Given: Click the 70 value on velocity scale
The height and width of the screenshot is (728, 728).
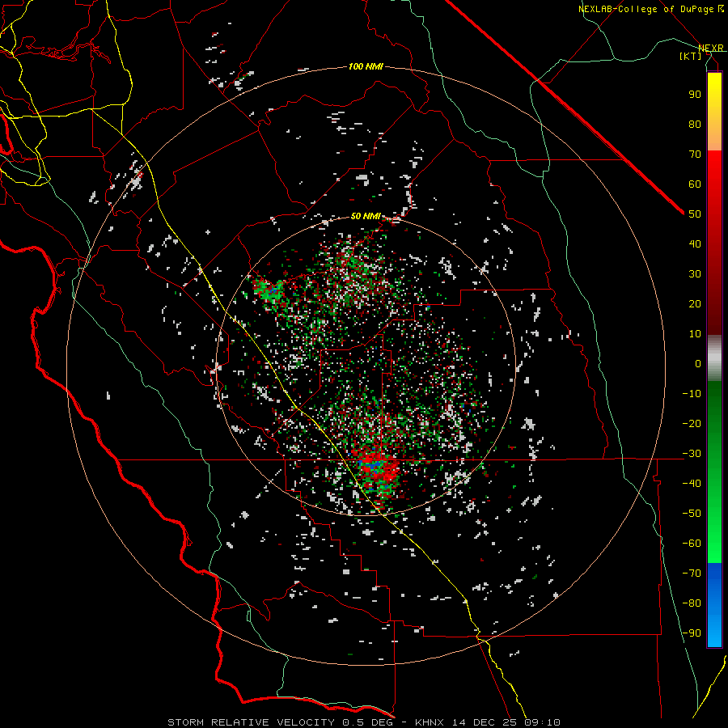Looking at the screenshot, I should coord(695,154).
